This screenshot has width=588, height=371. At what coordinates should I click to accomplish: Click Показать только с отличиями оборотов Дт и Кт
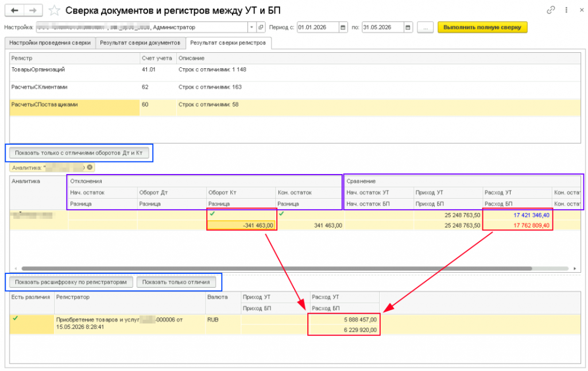click(x=79, y=153)
